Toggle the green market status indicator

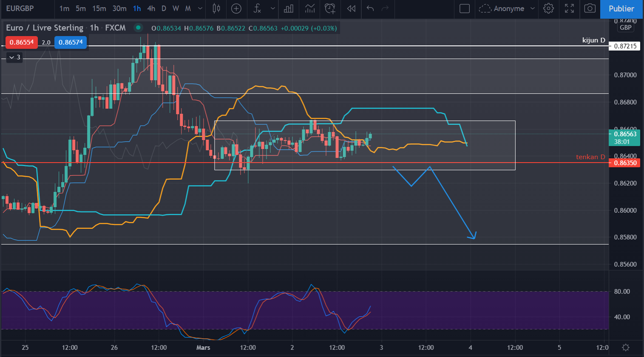(138, 28)
